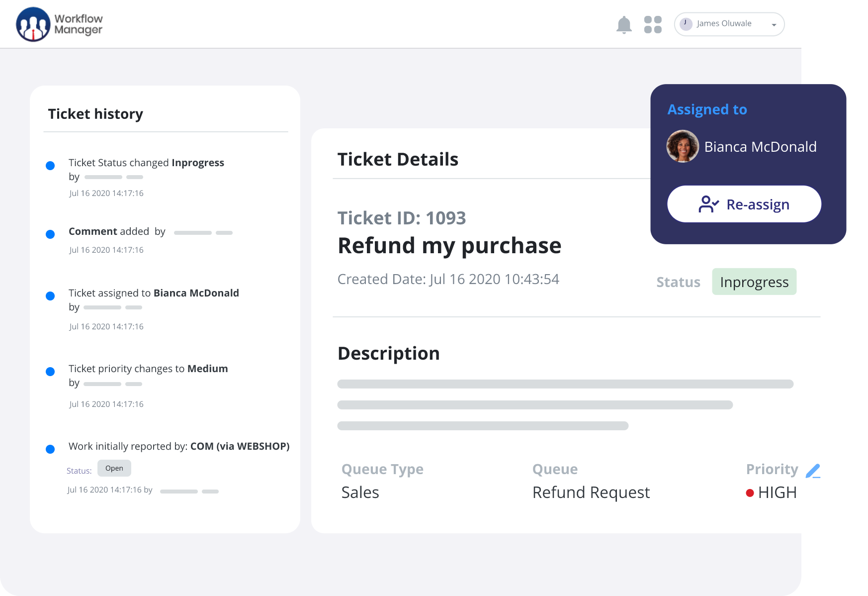Click the Open status tag in history
This screenshot has height=596, width=868.
coord(114,468)
